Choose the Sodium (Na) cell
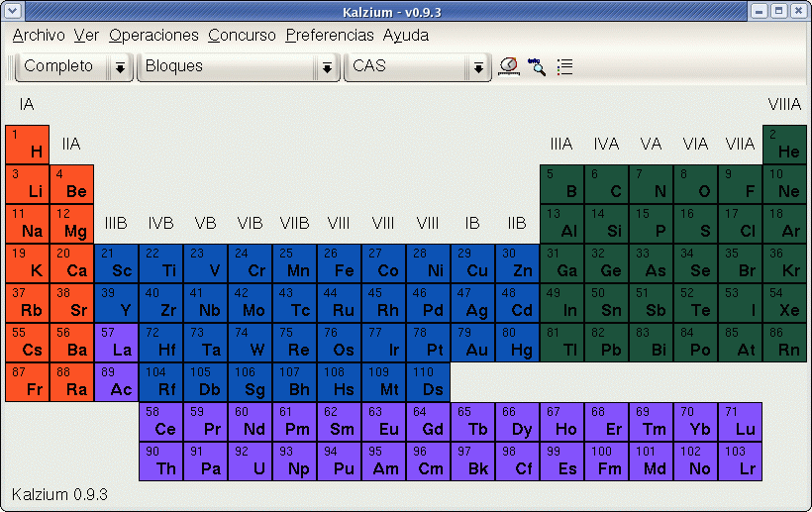 tap(28, 224)
